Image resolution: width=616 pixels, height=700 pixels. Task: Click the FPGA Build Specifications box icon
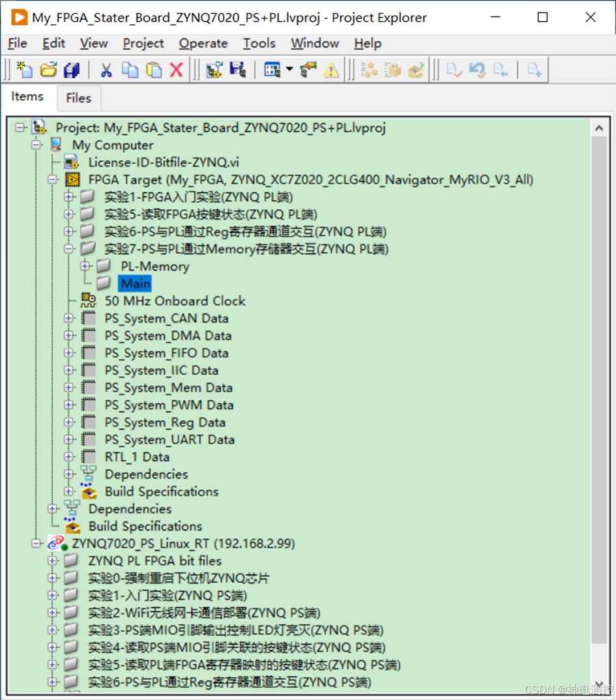pos(89,491)
